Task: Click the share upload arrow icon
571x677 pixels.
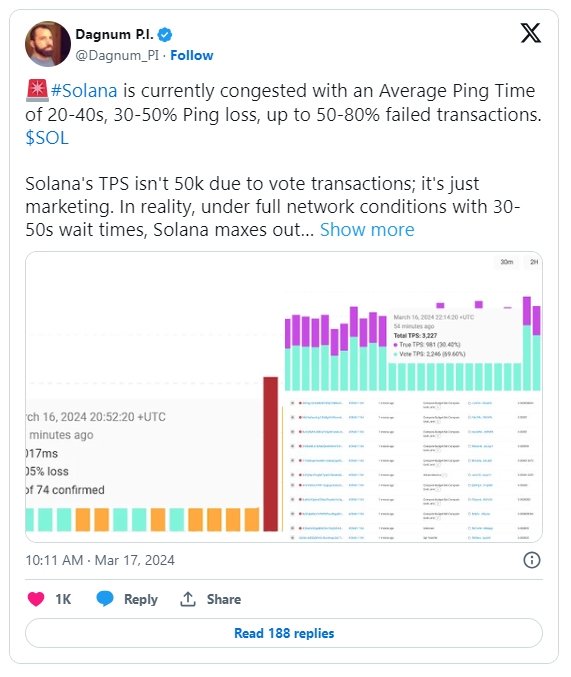Action: coord(188,599)
